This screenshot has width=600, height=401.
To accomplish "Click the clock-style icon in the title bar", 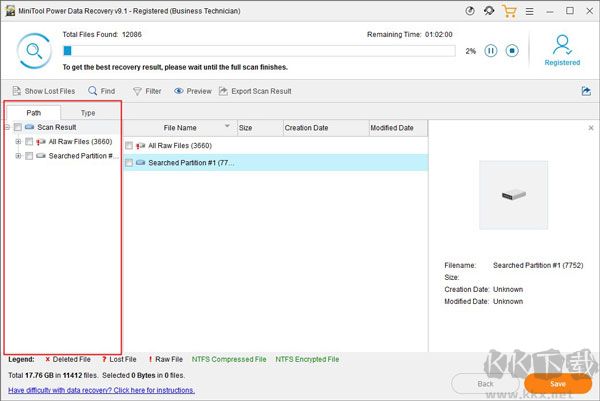I will pos(470,11).
